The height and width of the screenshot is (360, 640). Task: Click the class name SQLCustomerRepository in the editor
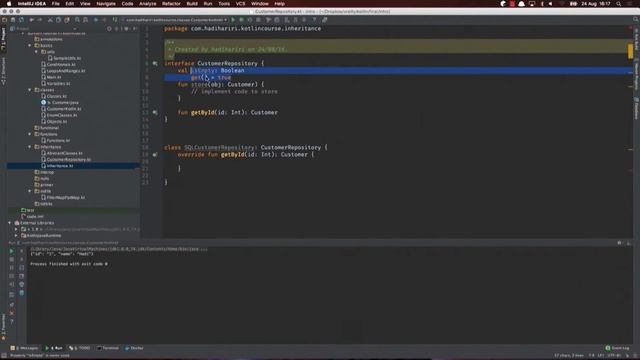point(219,147)
